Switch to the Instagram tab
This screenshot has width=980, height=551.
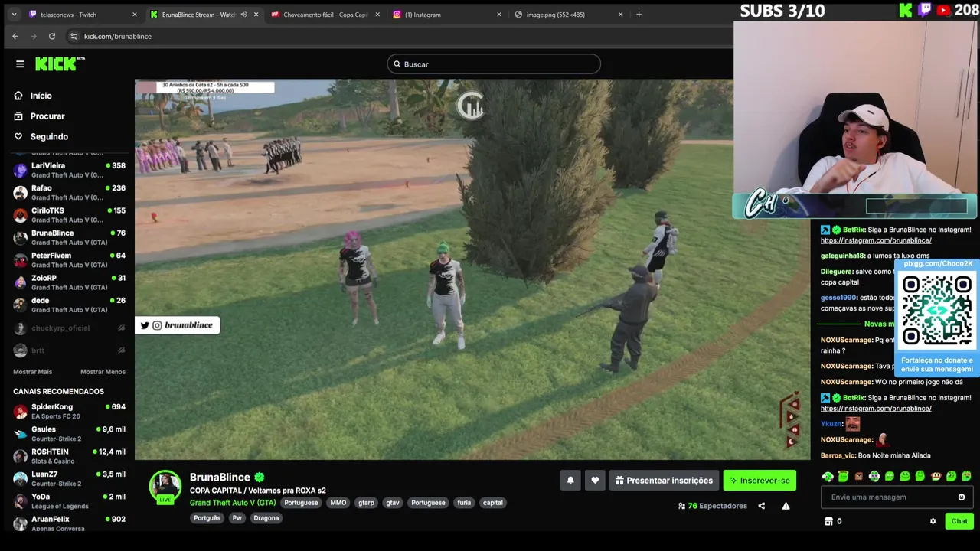tap(446, 14)
